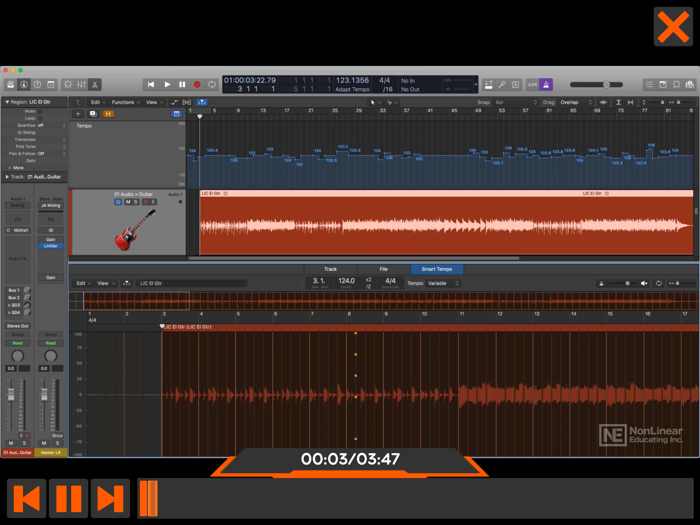Open the Library button in Logic toolbar

[11, 84]
